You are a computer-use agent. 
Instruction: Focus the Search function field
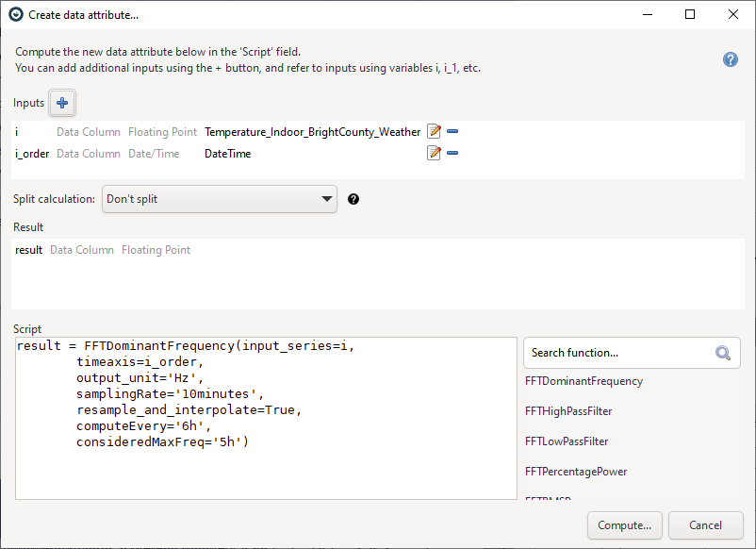617,353
